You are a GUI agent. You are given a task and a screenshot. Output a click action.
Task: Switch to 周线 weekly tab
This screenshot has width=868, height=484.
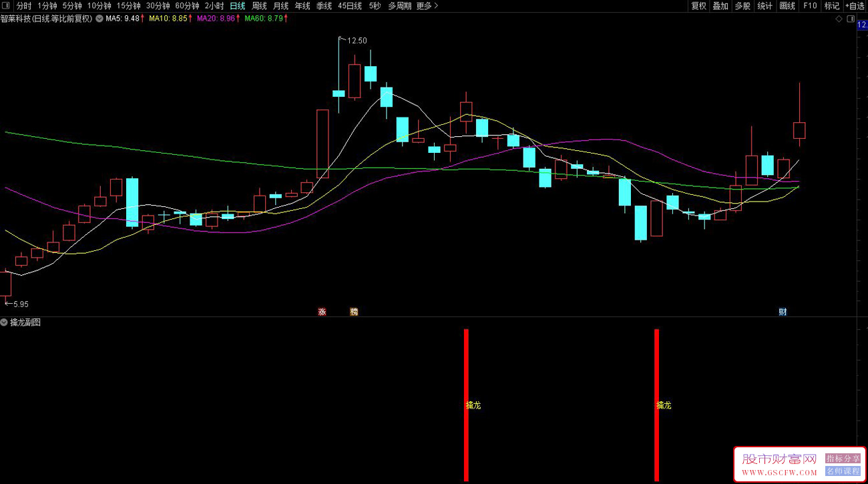(x=259, y=6)
